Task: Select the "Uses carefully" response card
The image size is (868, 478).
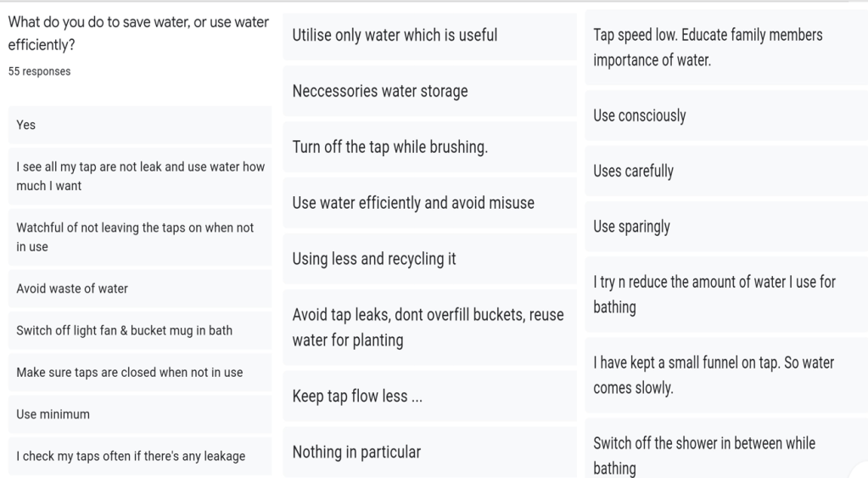Action: point(726,171)
